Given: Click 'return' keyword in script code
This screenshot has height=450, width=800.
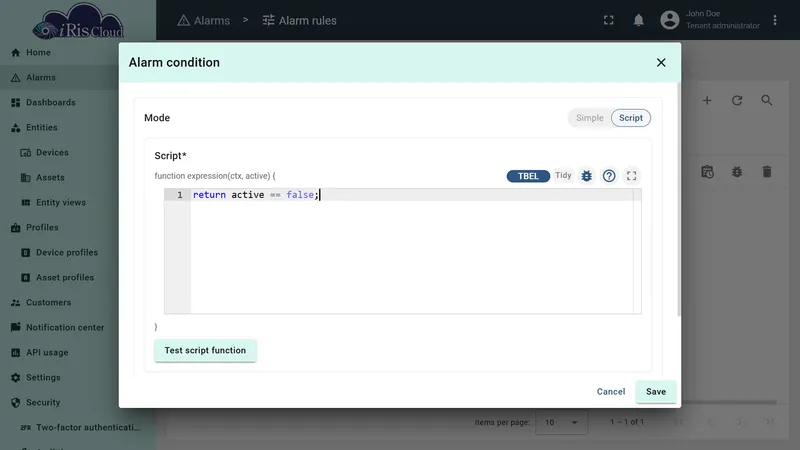Looking at the screenshot, I should (209, 195).
